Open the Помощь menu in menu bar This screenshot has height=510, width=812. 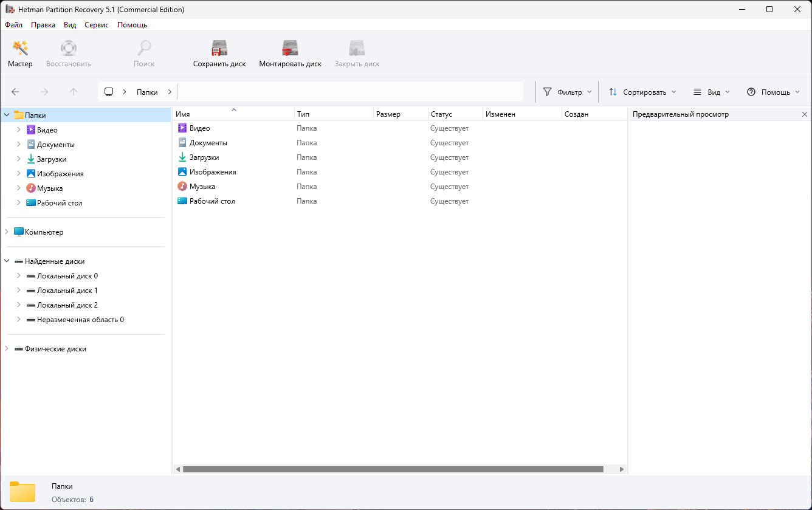[132, 25]
